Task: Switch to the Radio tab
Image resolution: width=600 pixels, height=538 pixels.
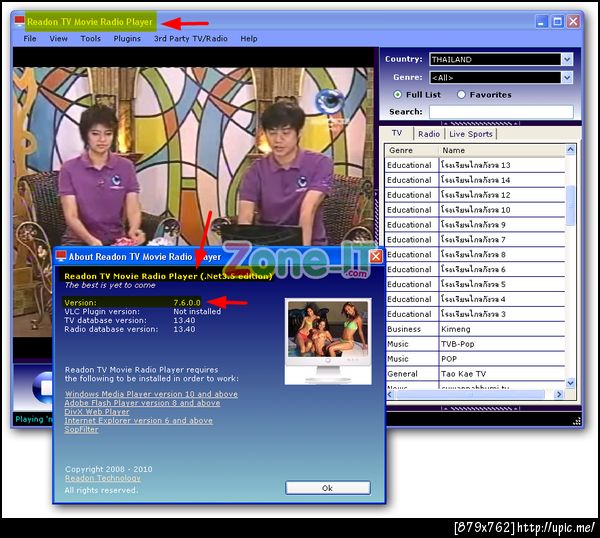Action: (429, 134)
